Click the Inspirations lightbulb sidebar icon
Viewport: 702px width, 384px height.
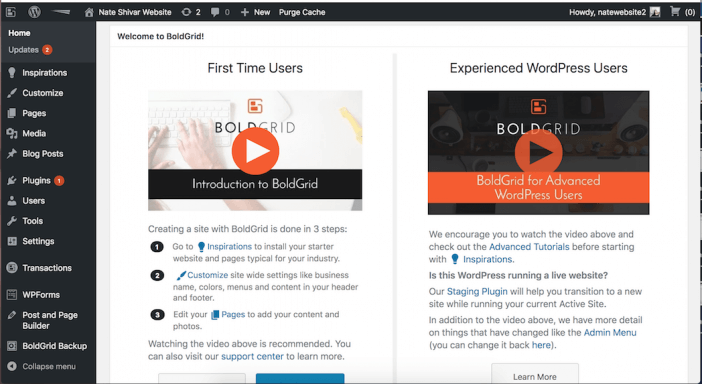[12, 73]
